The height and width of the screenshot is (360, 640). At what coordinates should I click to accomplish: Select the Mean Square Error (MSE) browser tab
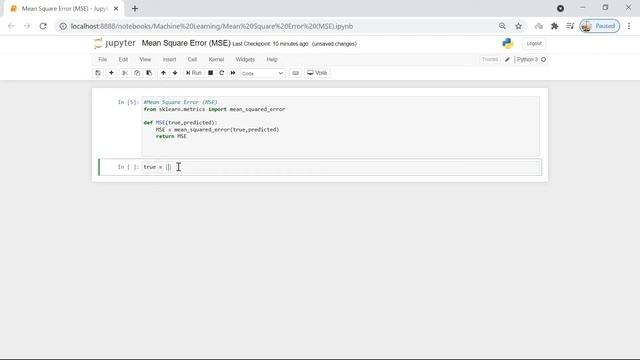point(64,9)
